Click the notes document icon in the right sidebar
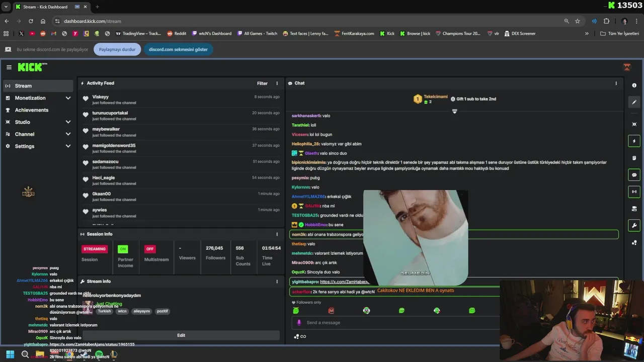This screenshot has height=362, width=644. coord(634,158)
